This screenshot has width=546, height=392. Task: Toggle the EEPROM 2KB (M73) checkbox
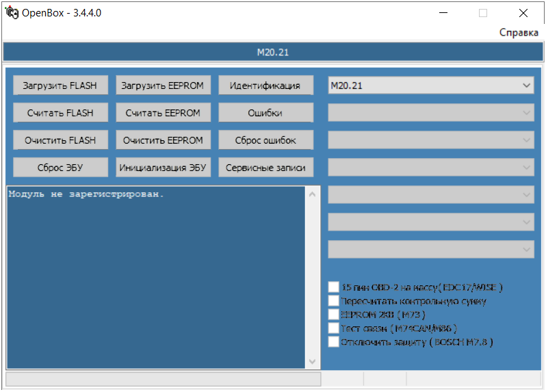pyautogui.click(x=334, y=315)
